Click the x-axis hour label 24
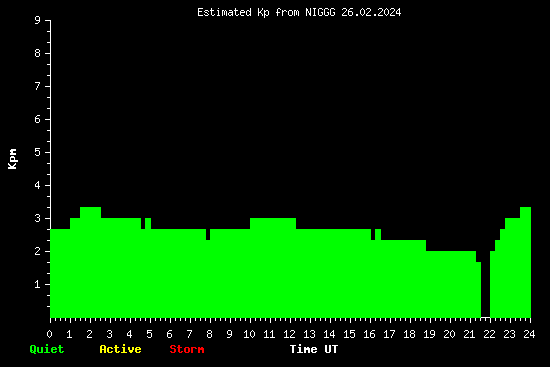 point(529,334)
